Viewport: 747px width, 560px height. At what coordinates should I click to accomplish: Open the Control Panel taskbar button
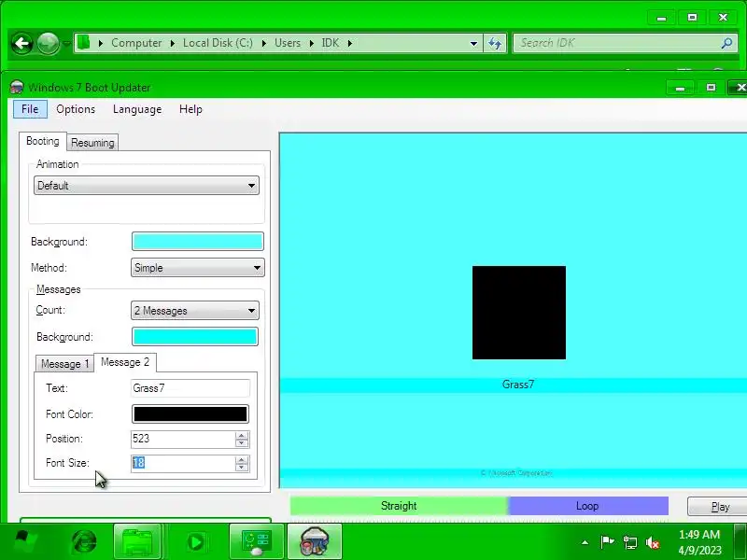[257, 541]
